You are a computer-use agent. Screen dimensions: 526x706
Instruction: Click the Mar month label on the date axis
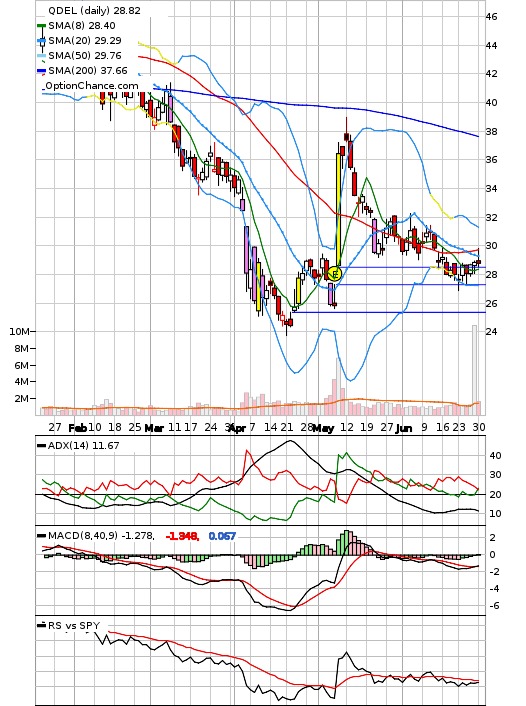click(x=154, y=428)
